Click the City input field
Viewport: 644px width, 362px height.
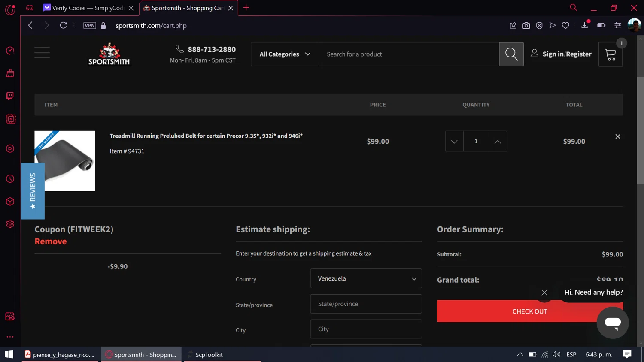(x=366, y=329)
